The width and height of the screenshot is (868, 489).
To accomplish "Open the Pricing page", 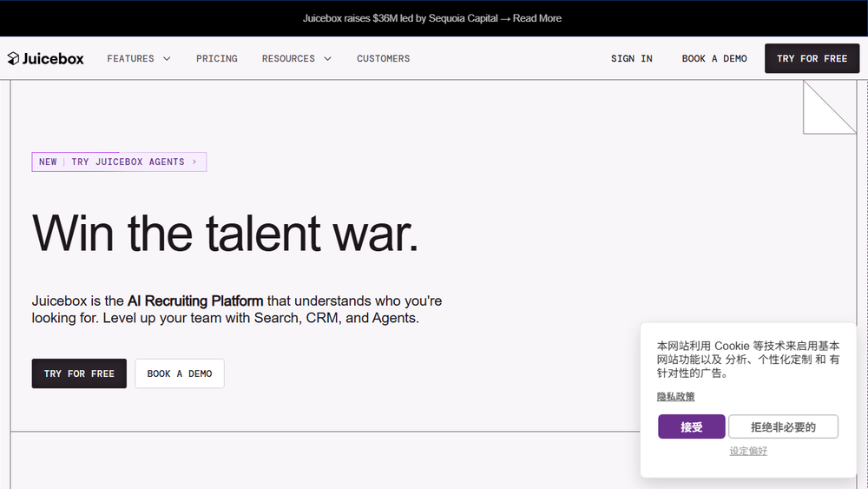I will coord(216,58).
